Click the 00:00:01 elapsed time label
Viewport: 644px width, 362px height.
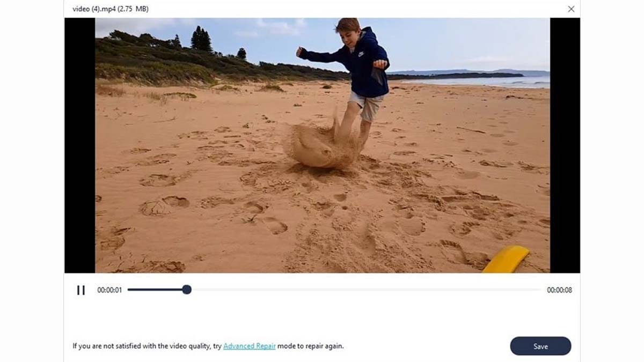coord(109,290)
